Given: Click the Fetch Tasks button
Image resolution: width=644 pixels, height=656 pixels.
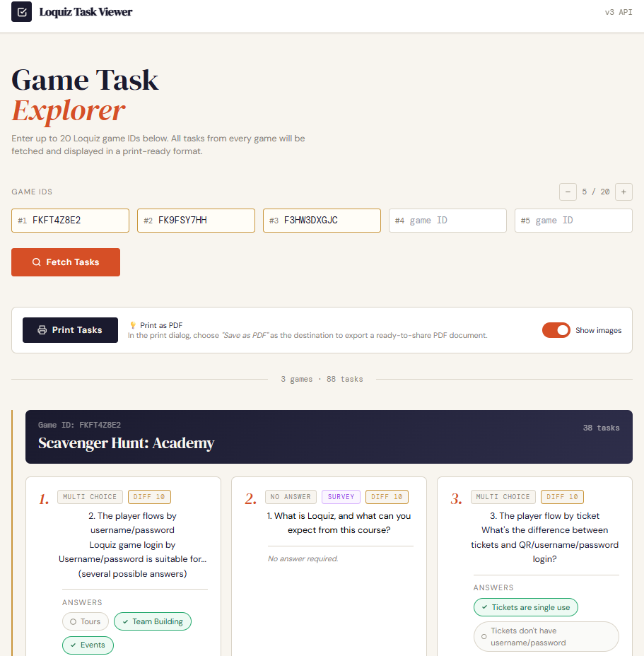Looking at the screenshot, I should [x=66, y=262].
